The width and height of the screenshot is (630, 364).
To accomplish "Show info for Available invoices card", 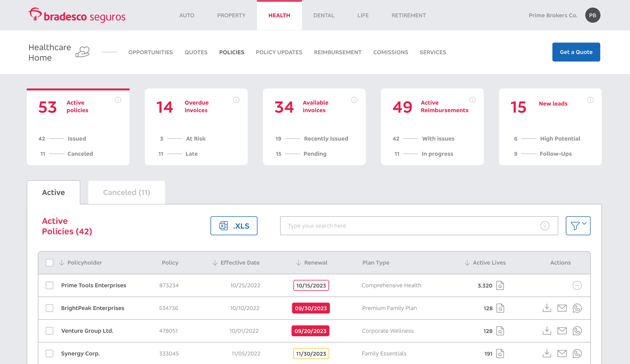I will 354,100.
